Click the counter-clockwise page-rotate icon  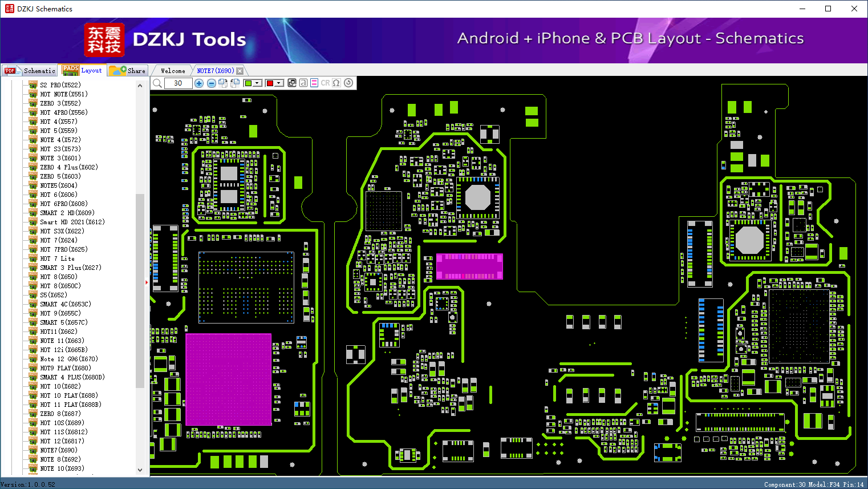click(x=234, y=83)
